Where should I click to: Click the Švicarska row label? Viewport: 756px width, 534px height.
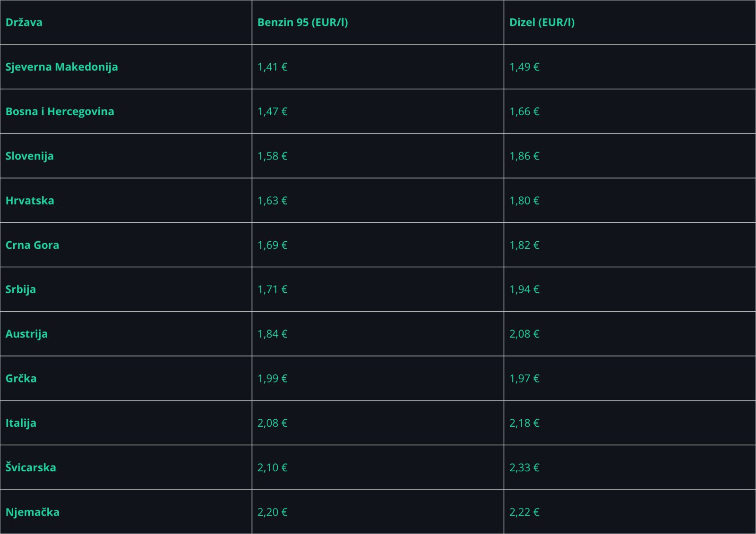coord(31,467)
